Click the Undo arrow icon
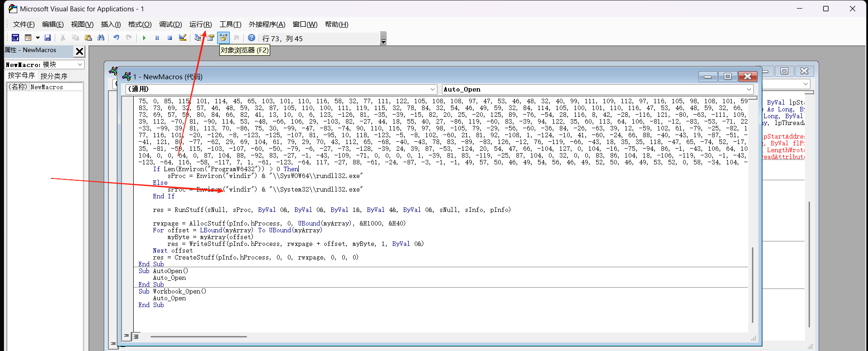 116,38
